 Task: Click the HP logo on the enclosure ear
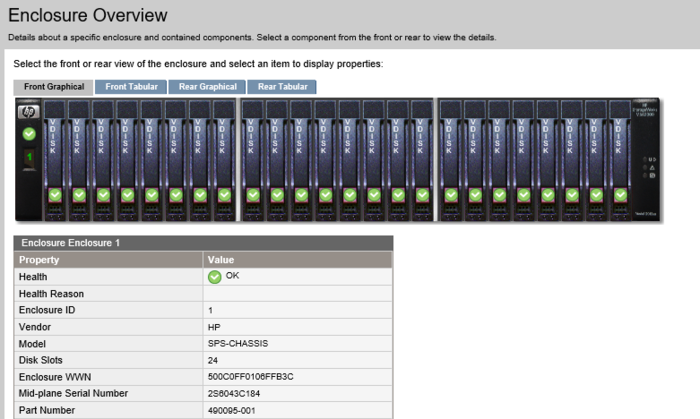29,112
